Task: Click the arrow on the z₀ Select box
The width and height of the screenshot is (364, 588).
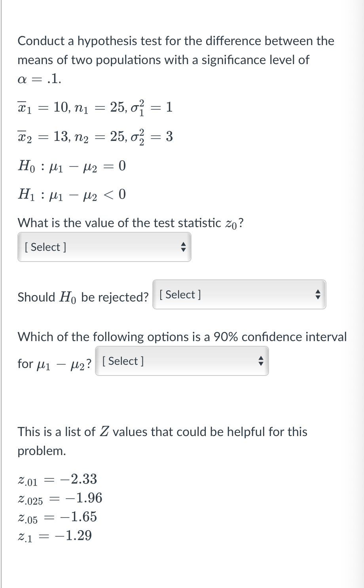Action: (183, 247)
